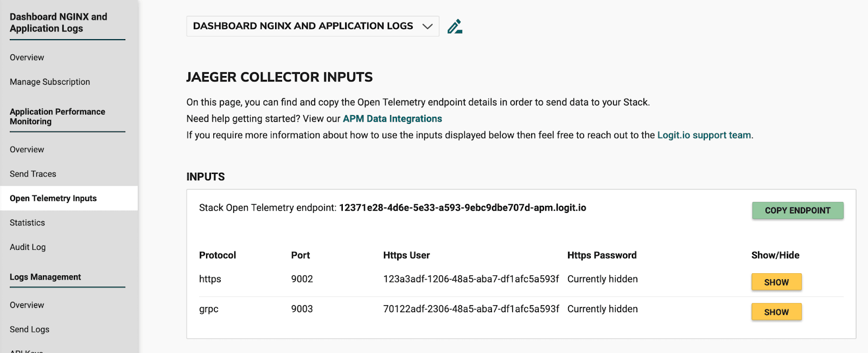Contact the Logit.io support team link
Screen dimensions: 868x353
click(704, 135)
